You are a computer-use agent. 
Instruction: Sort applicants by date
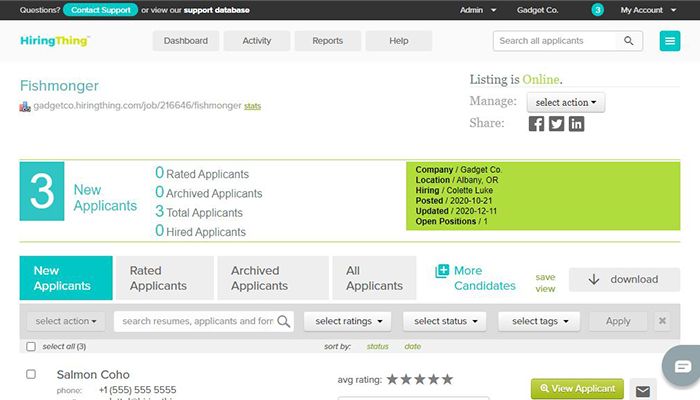click(412, 346)
